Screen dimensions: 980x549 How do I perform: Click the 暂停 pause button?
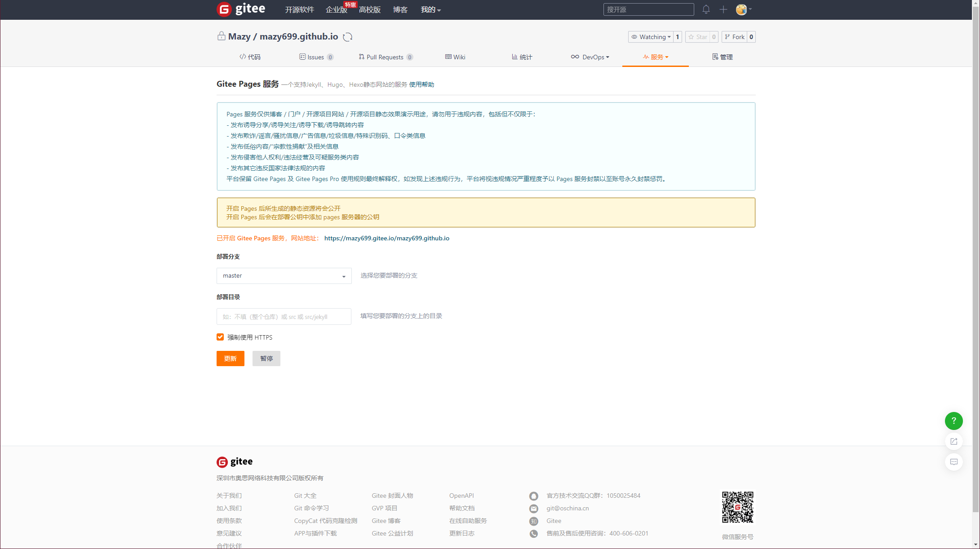pyautogui.click(x=266, y=359)
